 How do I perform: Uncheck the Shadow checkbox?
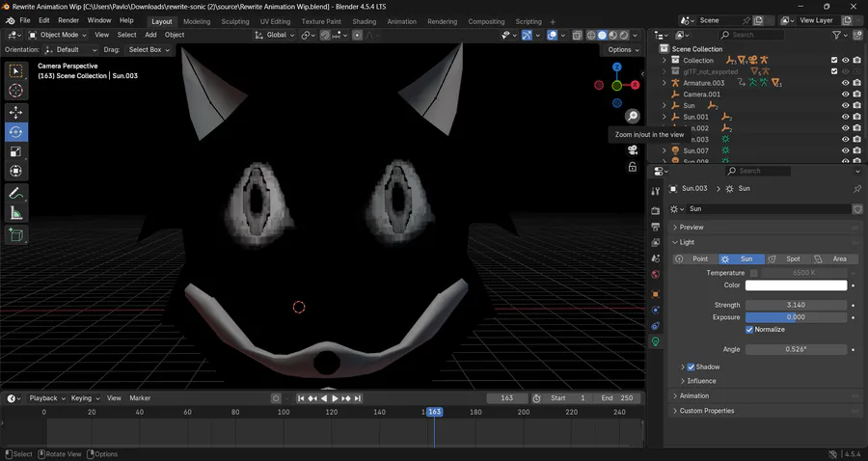691,367
